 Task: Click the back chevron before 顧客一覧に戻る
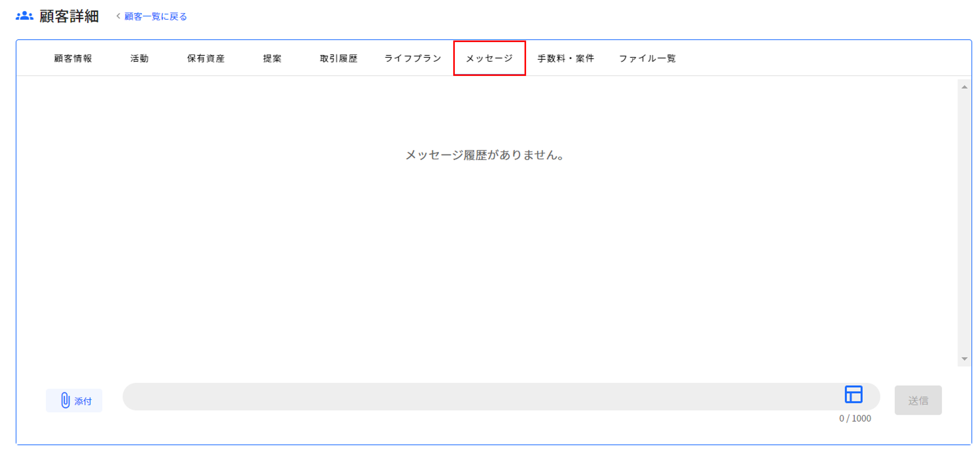[118, 16]
